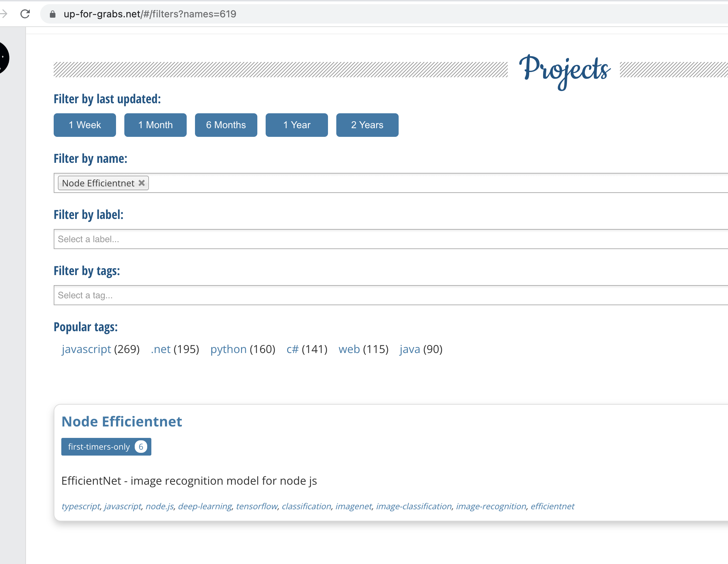This screenshot has height=564, width=728.
Task: Toggle the 2 Years last-updated filter
Action: click(x=367, y=125)
